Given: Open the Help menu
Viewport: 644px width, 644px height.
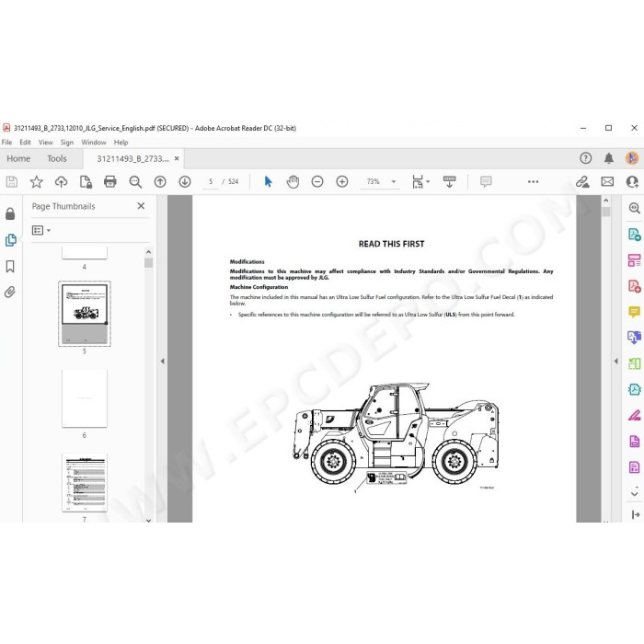Looking at the screenshot, I should click(x=121, y=142).
